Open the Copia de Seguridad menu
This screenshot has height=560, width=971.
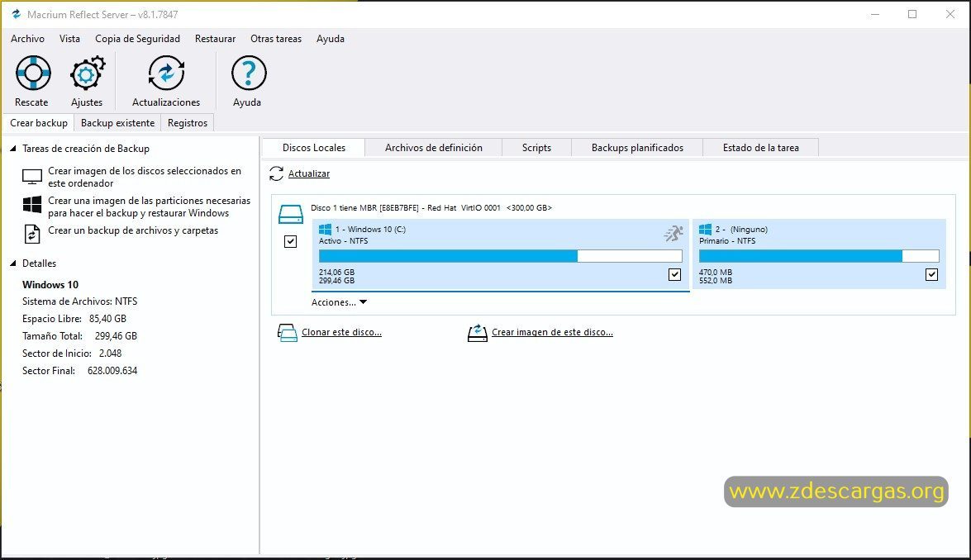pos(137,38)
